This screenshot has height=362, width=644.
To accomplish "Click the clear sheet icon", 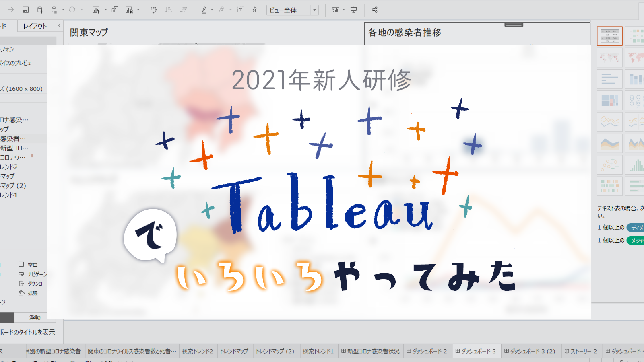I will [129, 10].
